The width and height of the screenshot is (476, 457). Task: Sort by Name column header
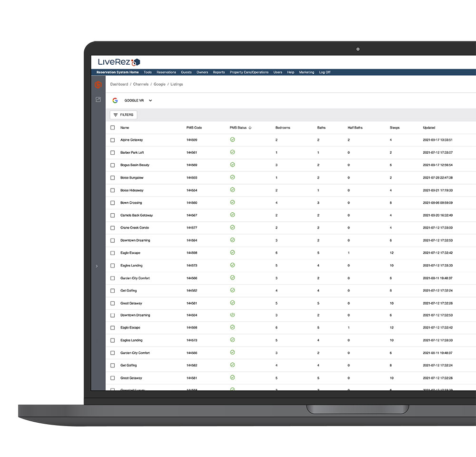point(125,128)
